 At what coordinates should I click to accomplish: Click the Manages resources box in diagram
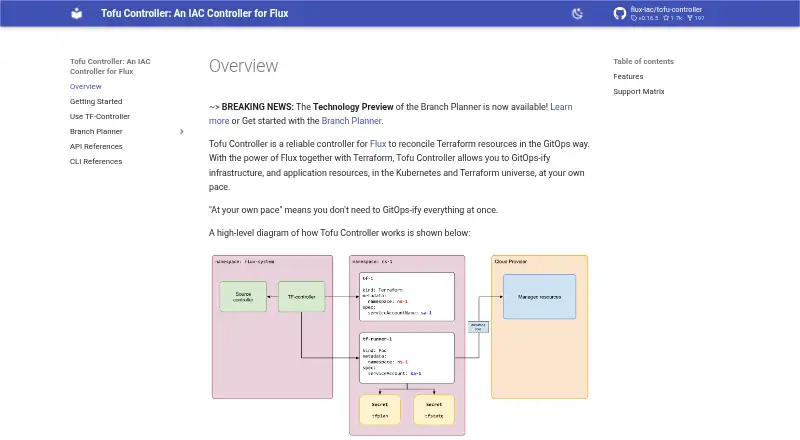(x=539, y=297)
